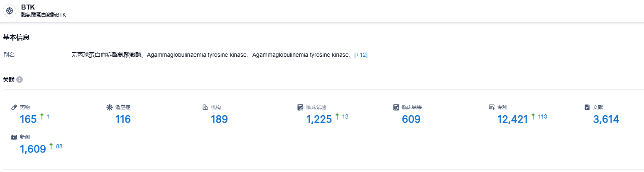This screenshot has width=644, height=172.
Task: Expand the [+12] additional aliases
Action: click(x=361, y=55)
